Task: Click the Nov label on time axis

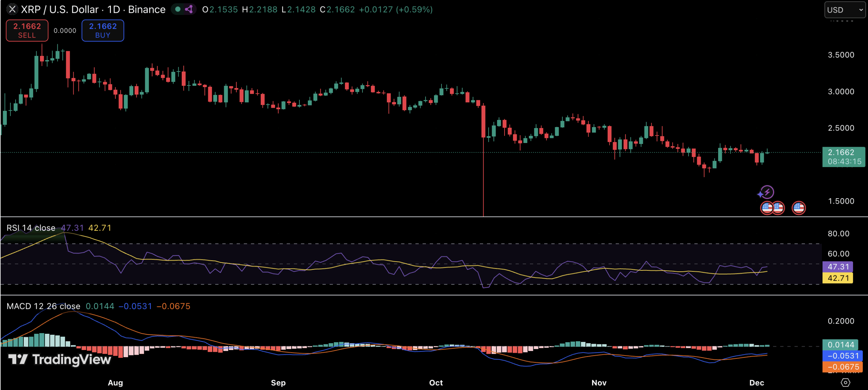Action: pyautogui.click(x=599, y=383)
